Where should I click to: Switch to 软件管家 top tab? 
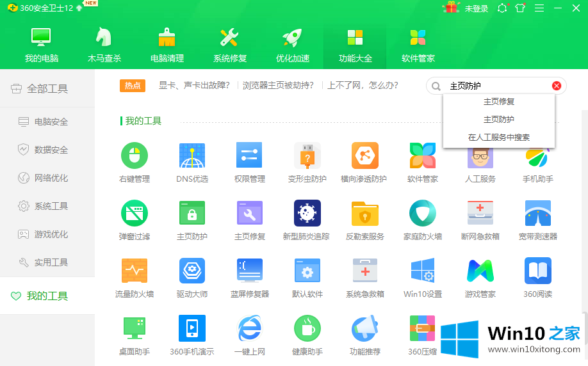coord(418,45)
